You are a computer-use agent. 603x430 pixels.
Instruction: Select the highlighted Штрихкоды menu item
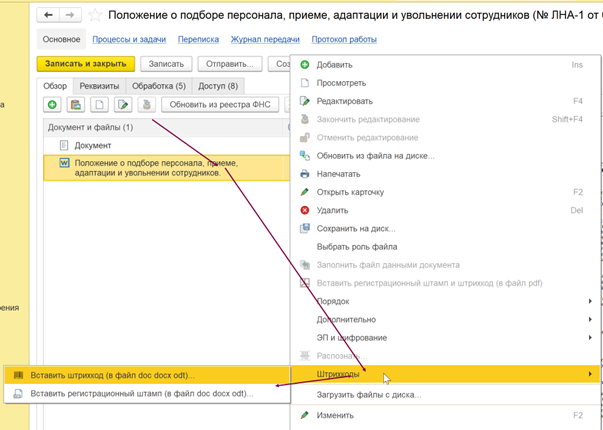click(446, 374)
